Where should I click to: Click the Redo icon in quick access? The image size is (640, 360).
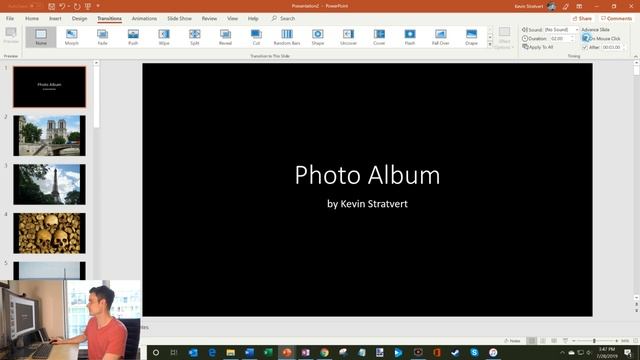tap(77, 6)
